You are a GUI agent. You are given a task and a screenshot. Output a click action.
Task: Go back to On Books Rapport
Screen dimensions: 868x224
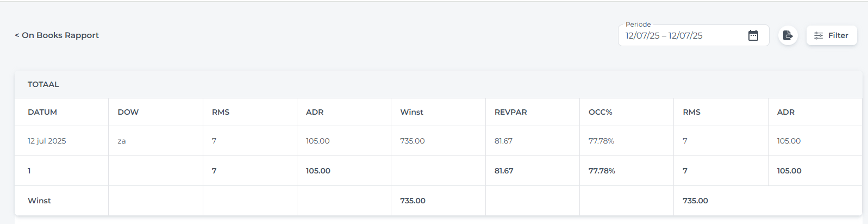[x=57, y=35]
